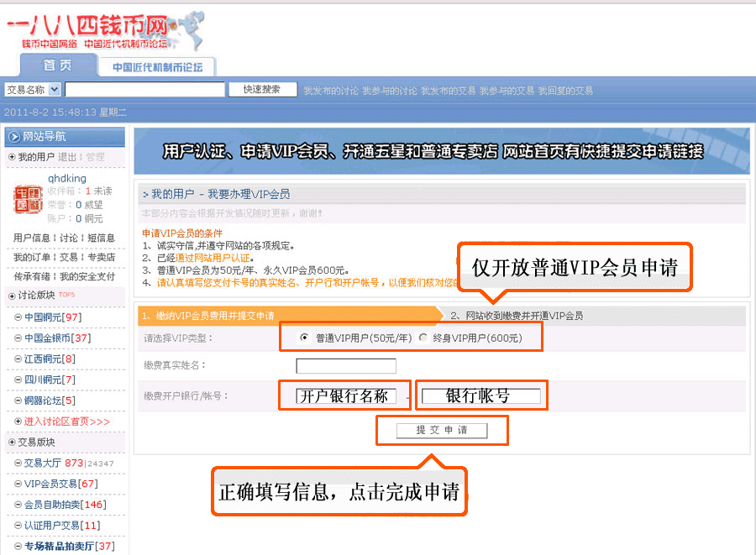Click the 网站导航 arrow icon
This screenshot has width=756, height=555.
(x=14, y=136)
